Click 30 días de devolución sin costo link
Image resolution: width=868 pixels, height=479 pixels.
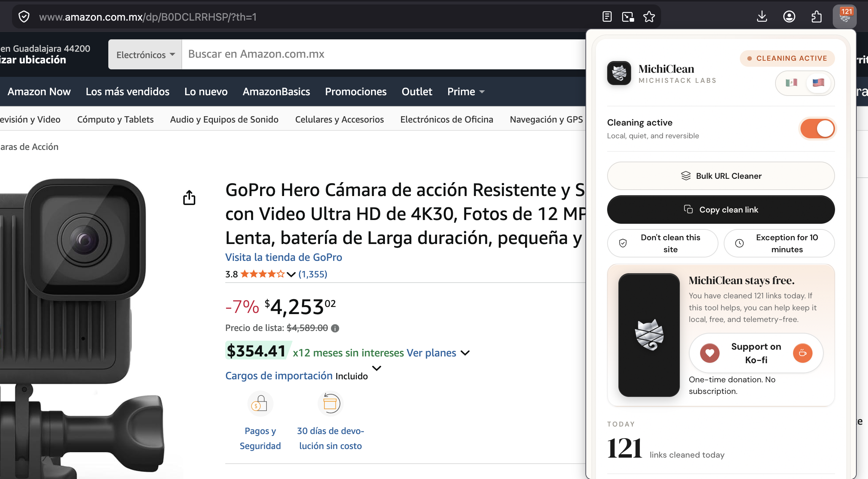click(331, 439)
